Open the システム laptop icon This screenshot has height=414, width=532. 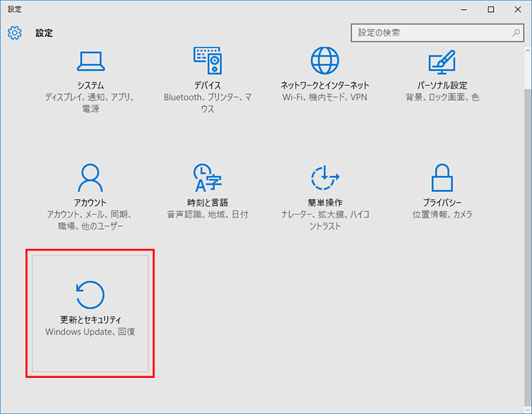90,61
